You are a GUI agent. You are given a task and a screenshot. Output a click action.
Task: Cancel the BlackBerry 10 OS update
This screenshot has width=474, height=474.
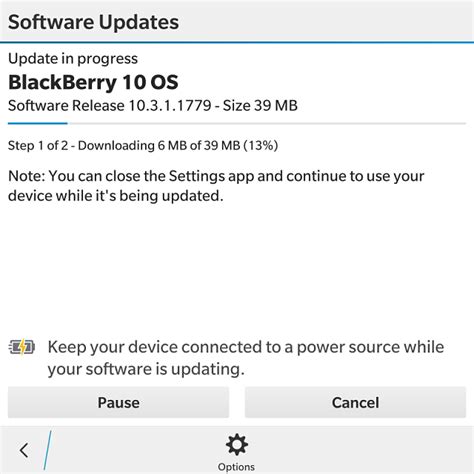point(355,402)
